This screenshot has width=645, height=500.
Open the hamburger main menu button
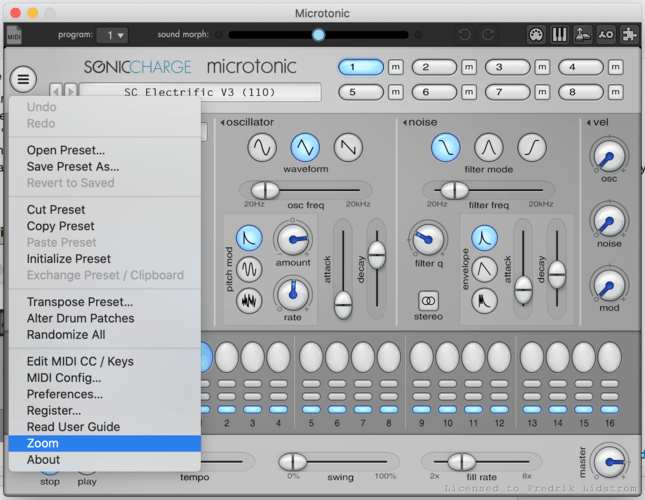[23, 79]
